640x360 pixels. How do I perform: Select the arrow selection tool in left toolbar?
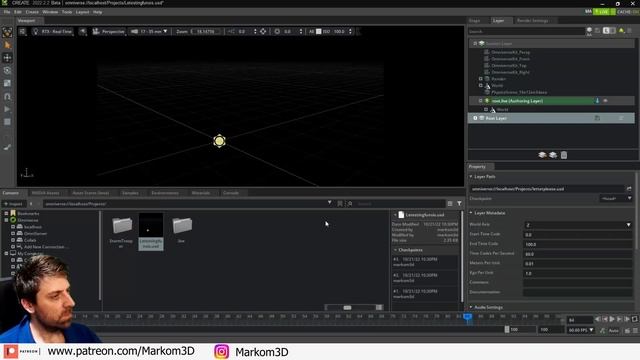click(7, 45)
